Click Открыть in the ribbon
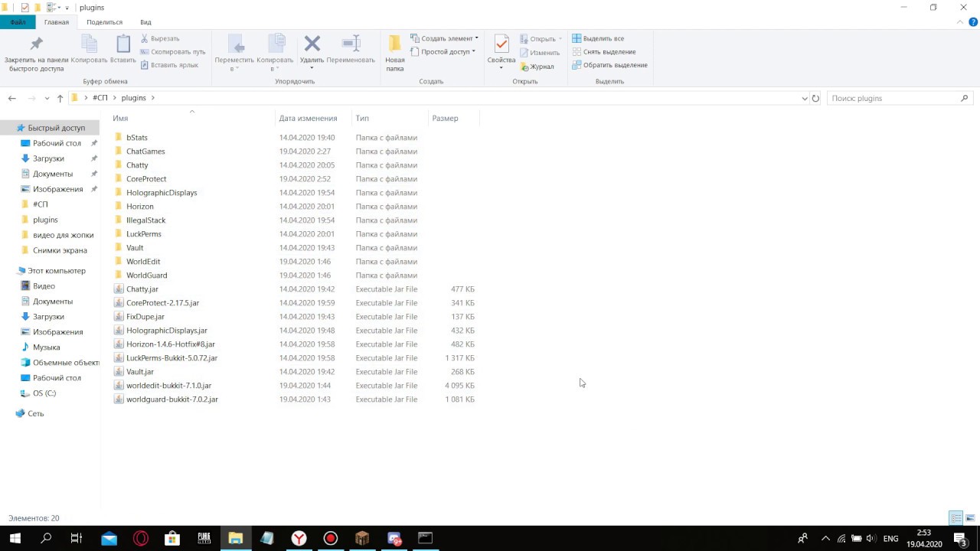The height and width of the screenshot is (551, 980). point(541,39)
